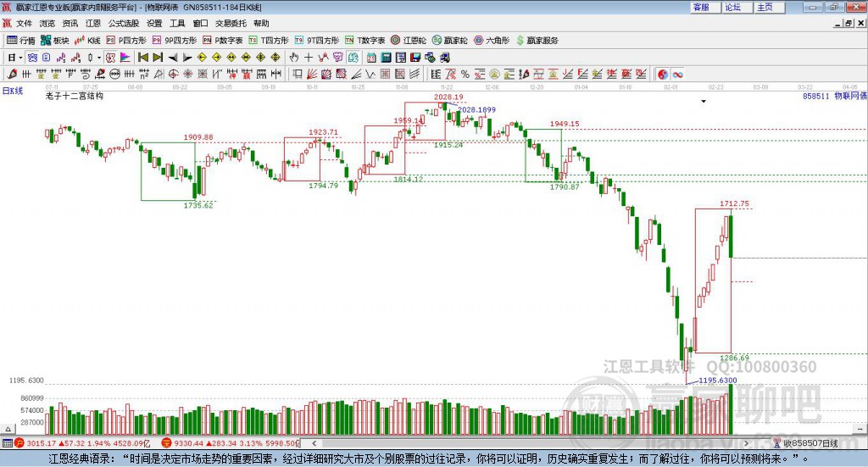
Task: Click the 858511 物联网债 stock label
Action: point(835,96)
